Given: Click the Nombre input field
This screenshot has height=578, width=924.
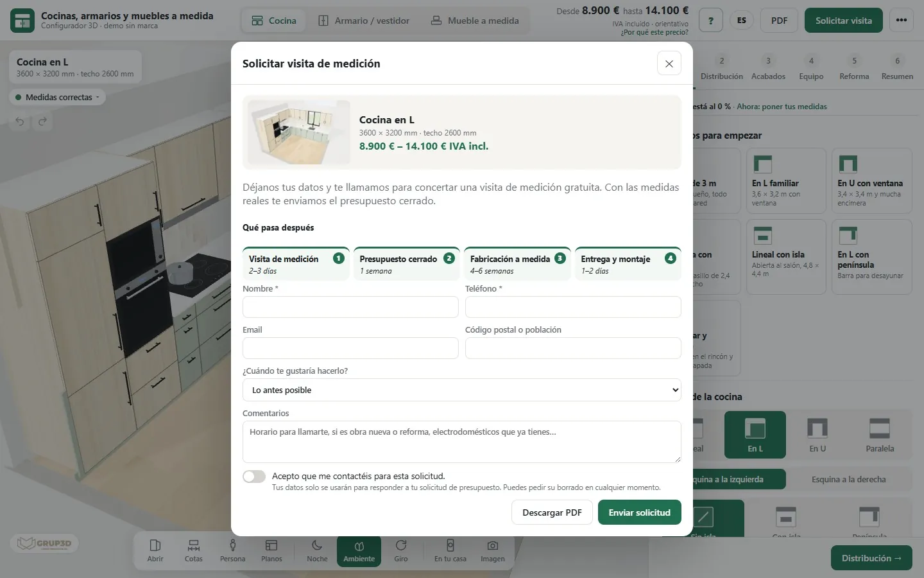Looking at the screenshot, I should tap(350, 307).
